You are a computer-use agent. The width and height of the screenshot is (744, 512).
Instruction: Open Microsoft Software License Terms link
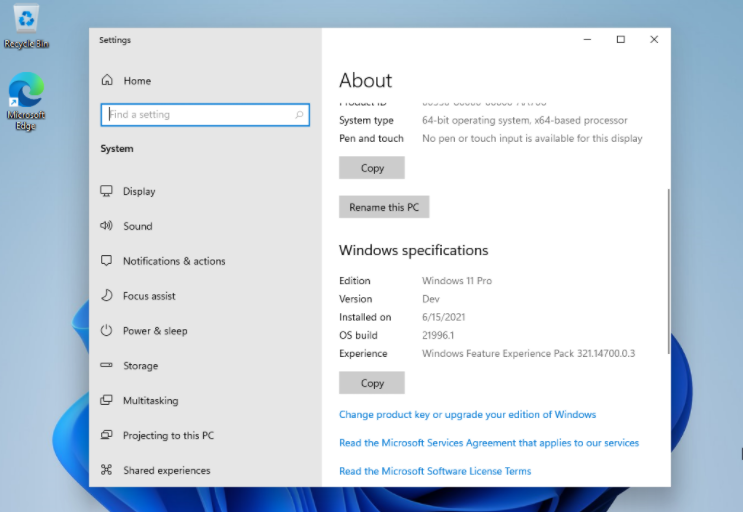point(435,471)
